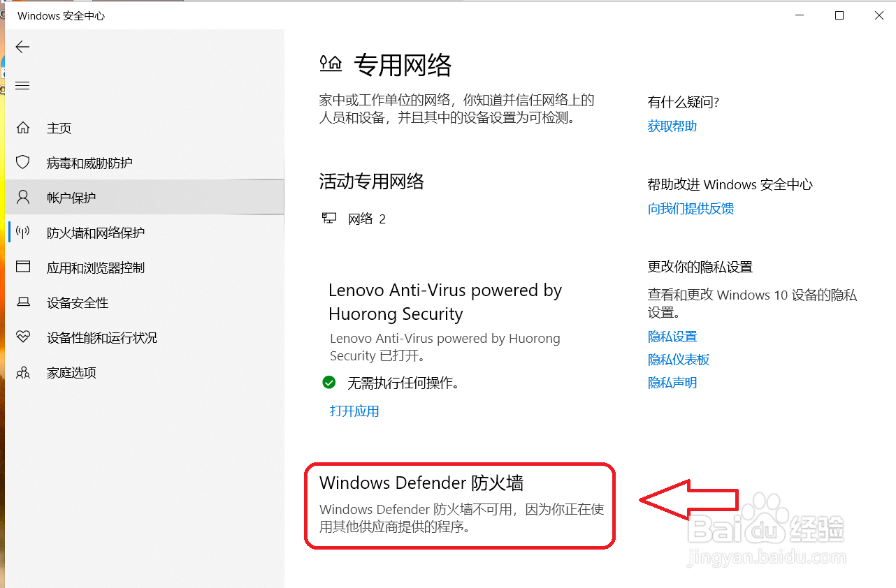Click the family icon for 家庭选项
This screenshot has height=588, width=896.
pyautogui.click(x=23, y=372)
